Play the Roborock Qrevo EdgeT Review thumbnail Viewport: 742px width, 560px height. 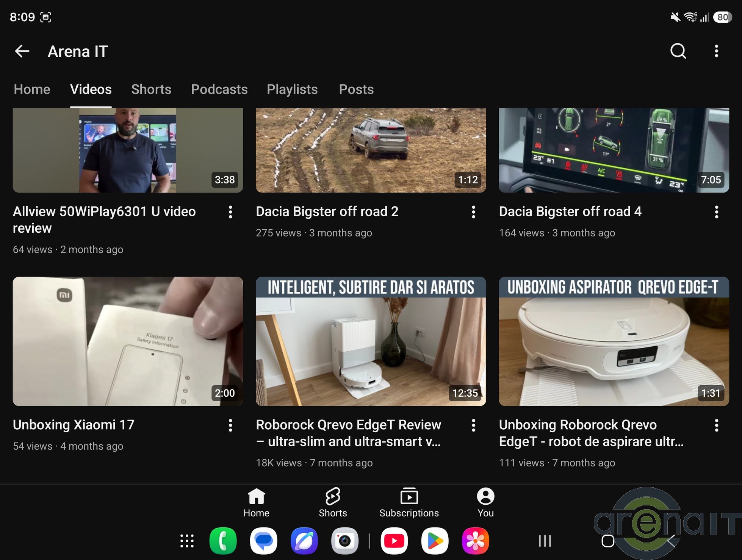coord(371,341)
